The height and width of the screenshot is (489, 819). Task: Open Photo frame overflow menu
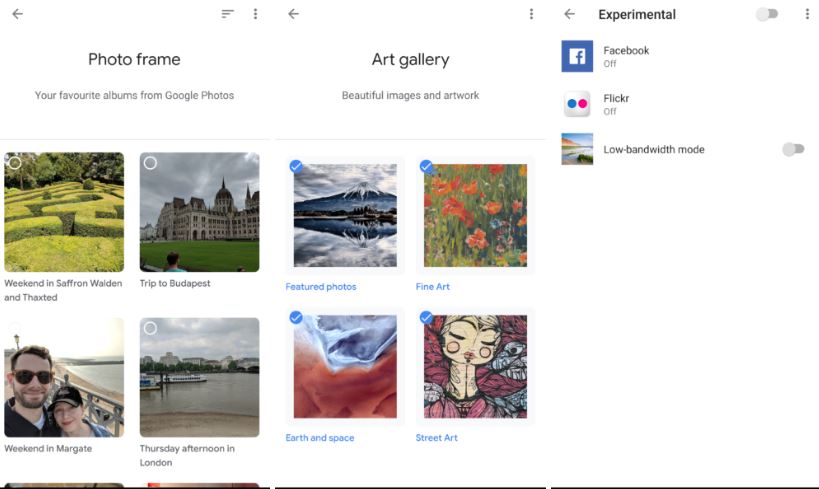[256, 14]
